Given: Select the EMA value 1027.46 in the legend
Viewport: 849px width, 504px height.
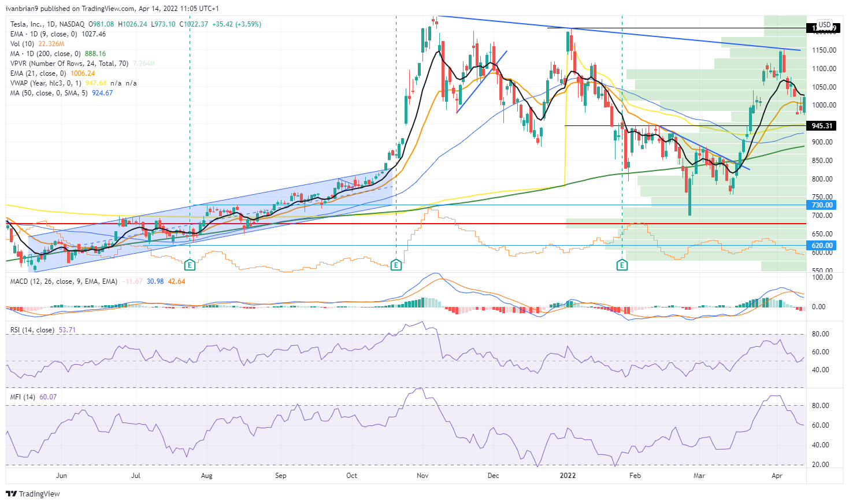Looking at the screenshot, I should tap(94, 34).
